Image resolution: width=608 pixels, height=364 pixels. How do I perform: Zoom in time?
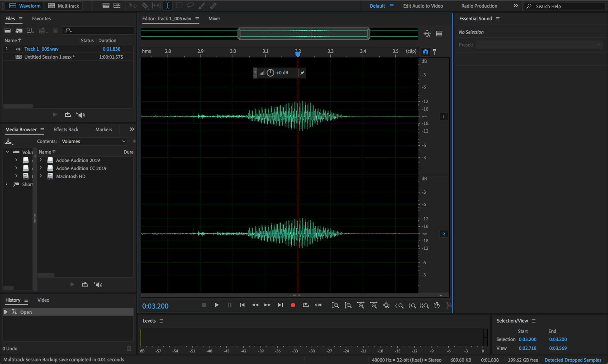(361, 305)
